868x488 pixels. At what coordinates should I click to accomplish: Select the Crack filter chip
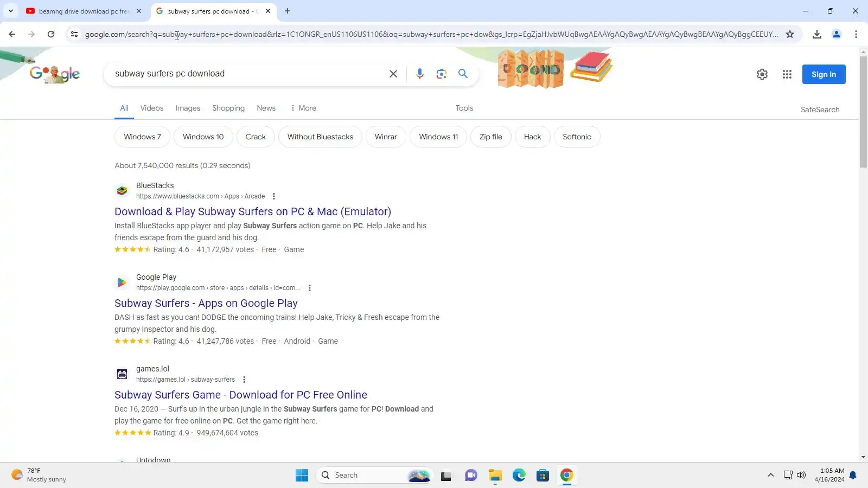pos(256,137)
